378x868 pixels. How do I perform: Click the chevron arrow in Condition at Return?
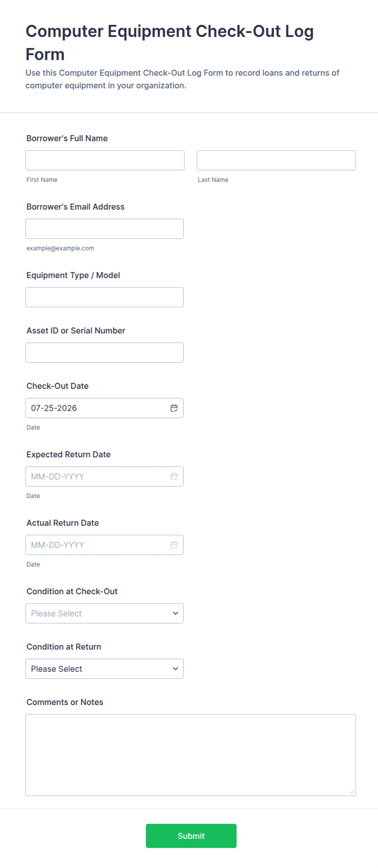pyautogui.click(x=176, y=669)
